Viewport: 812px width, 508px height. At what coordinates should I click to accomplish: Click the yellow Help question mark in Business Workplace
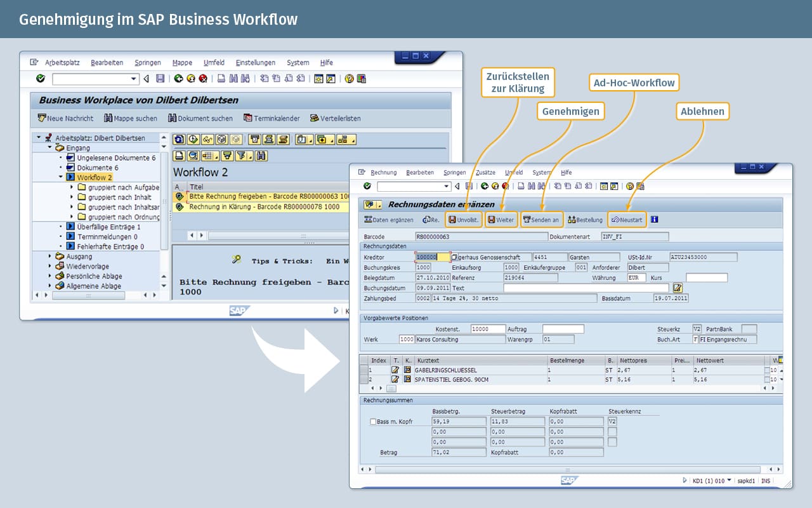349,79
